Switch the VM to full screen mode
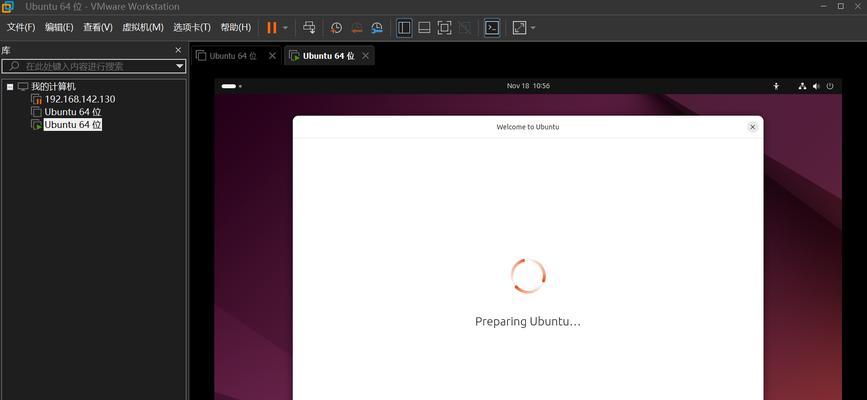Viewport: 867px width, 400px height. tap(445, 28)
